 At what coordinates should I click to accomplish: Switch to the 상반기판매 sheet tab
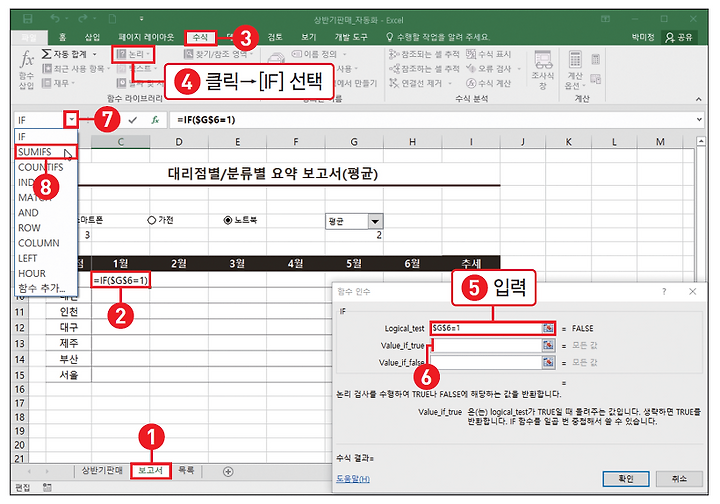[102, 471]
